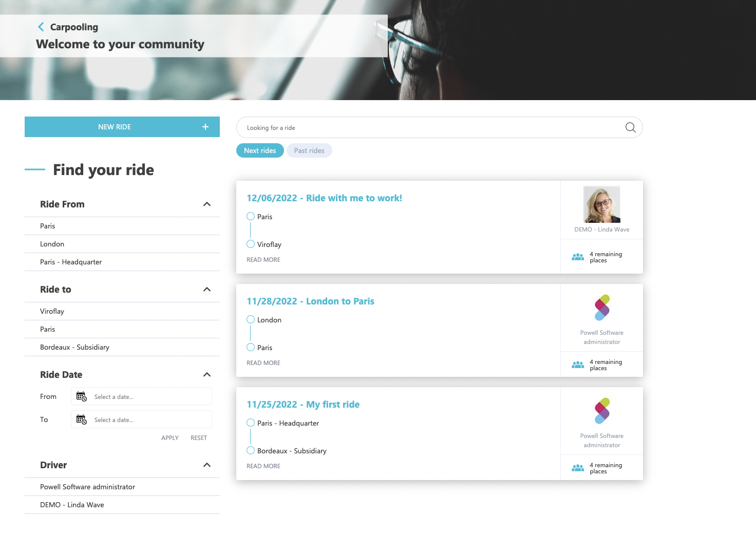756x536 pixels.
Task: Select Paris under Ride From
Action: (x=47, y=226)
